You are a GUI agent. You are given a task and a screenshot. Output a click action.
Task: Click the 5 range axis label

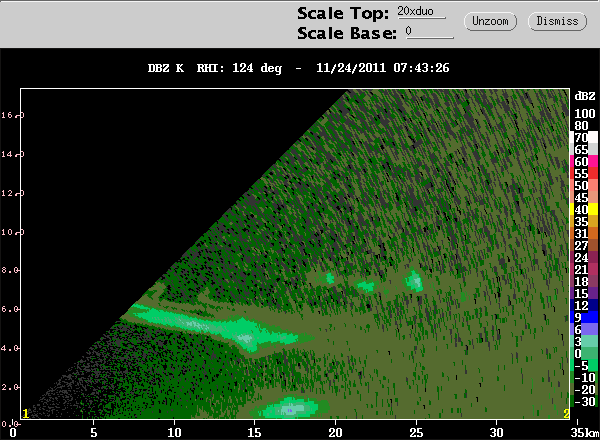93,433
